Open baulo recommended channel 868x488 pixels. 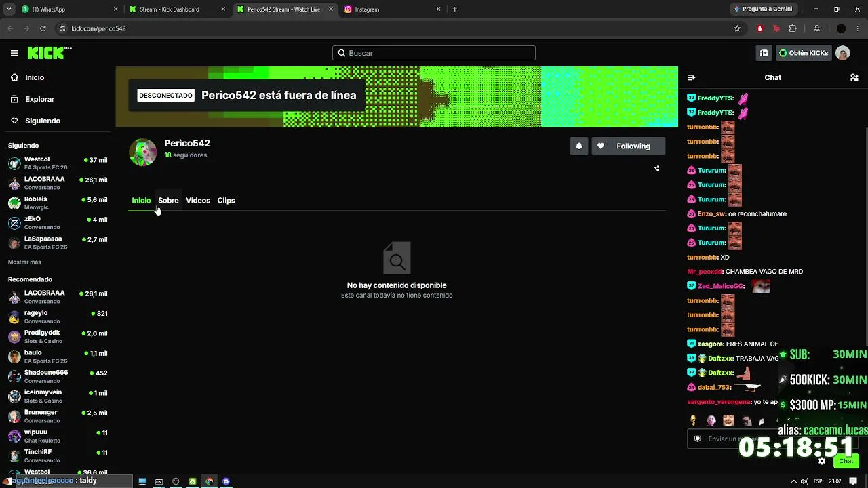(x=58, y=357)
